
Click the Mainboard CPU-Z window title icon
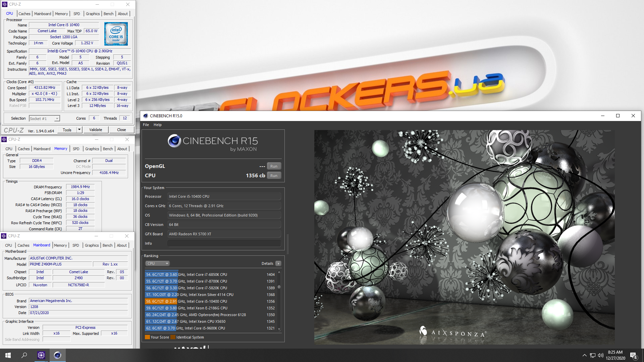click(4, 236)
